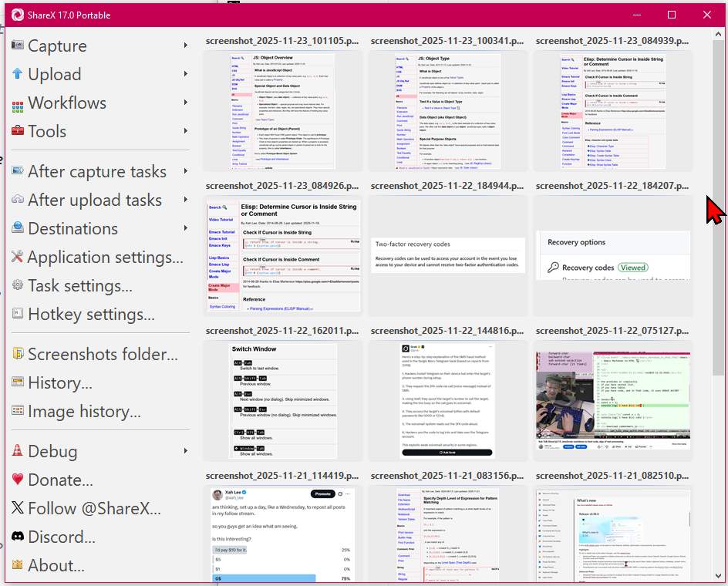Open Application settings
The image size is (728, 586).
(x=105, y=258)
